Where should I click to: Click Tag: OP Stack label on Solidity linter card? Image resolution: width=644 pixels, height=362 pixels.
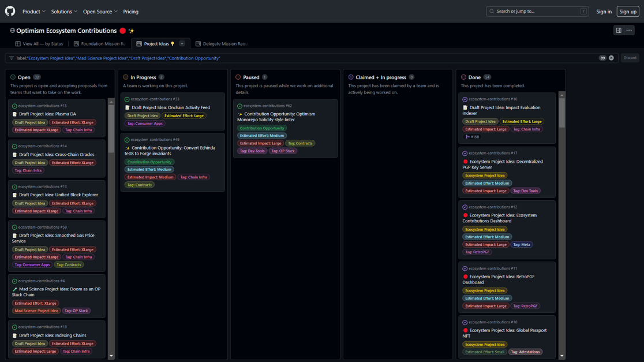pos(283,151)
